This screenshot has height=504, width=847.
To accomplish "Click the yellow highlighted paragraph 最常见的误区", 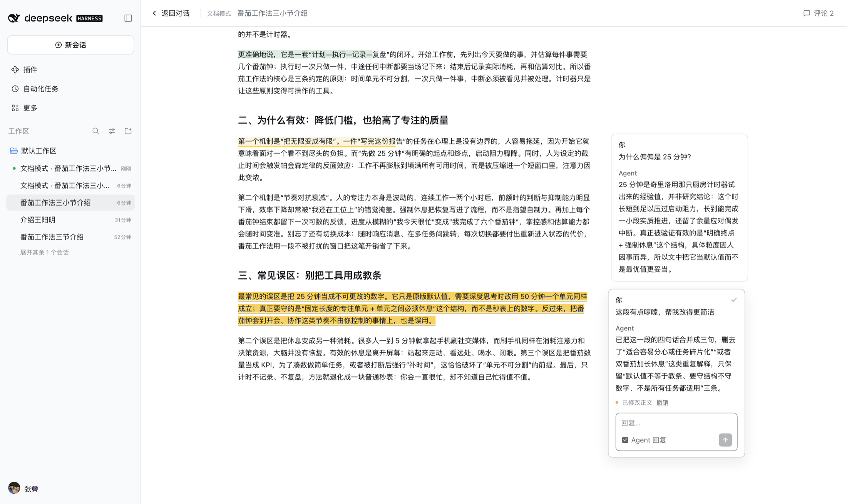I will point(412,308).
